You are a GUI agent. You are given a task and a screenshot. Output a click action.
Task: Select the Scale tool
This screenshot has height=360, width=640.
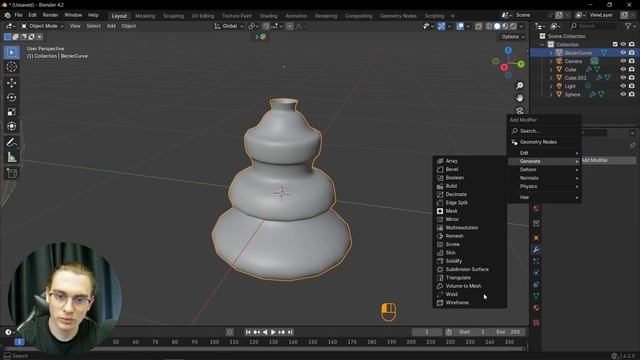pos(11,112)
